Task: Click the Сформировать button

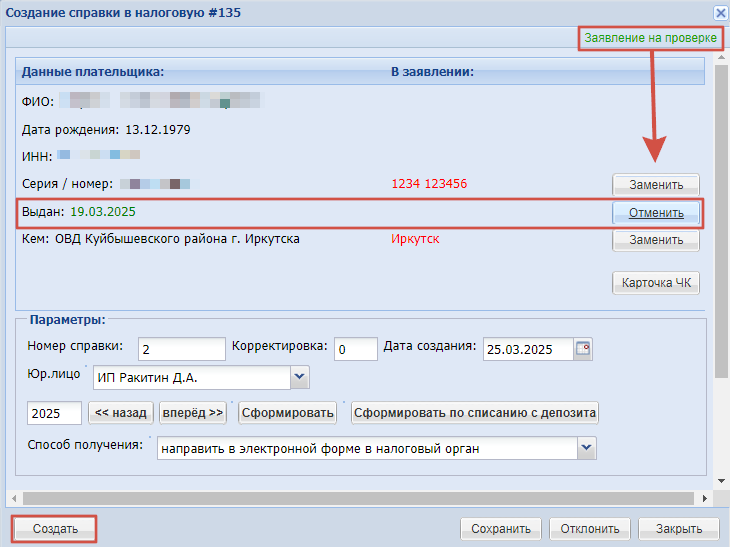Action: pos(287,413)
